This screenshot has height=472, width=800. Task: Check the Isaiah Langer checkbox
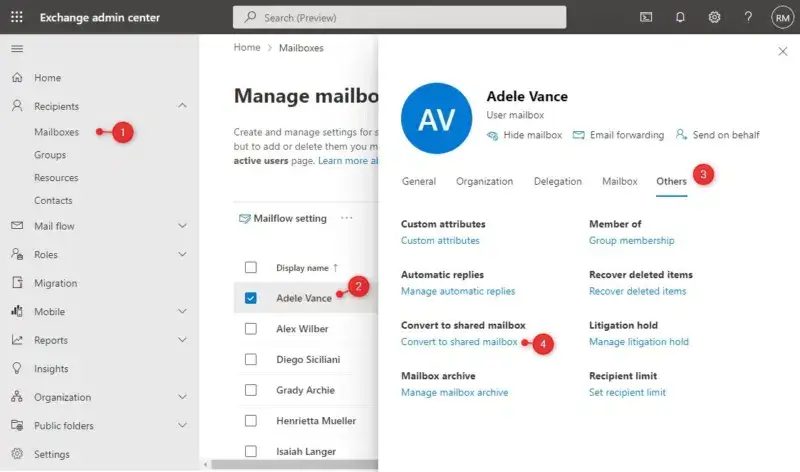tap(251, 451)
